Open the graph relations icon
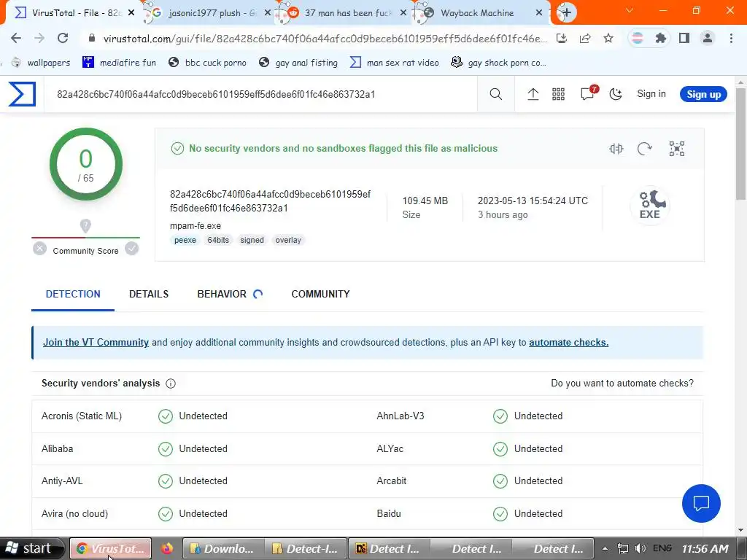Viewport: 747px width, 560px height. [676, 149]
